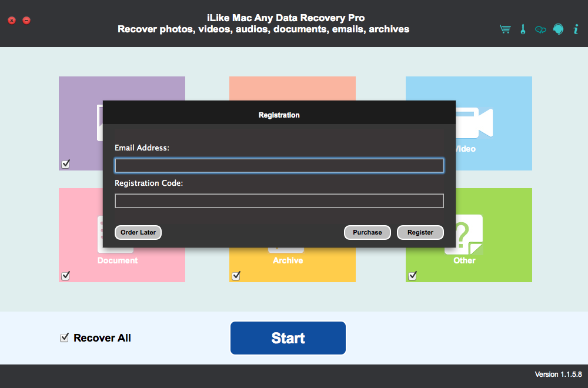The image size is (588, 388).
Task: Click the Other tile label
Action: 465,260
